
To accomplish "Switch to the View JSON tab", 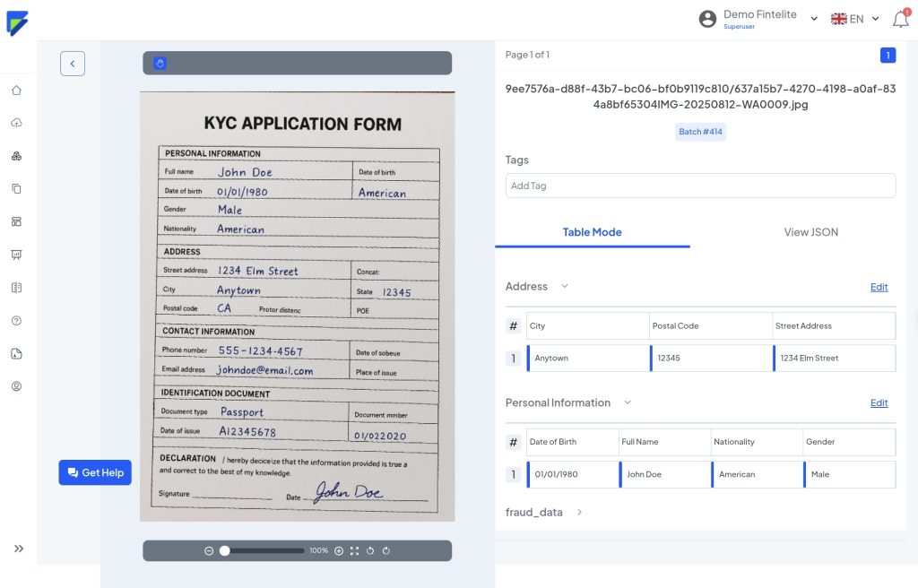I will (x=810, y=232).
